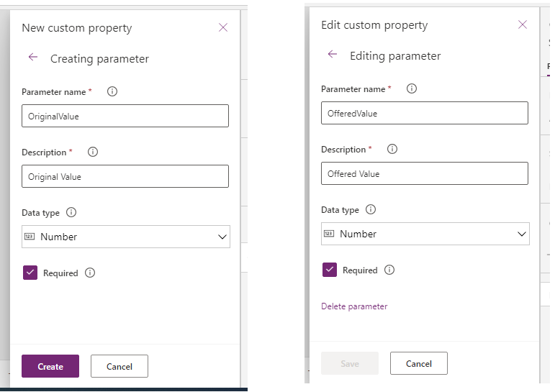Click info icon next to OfferedValue Parameter name
The width and height of the screenshot is (555, 392).
[x=412, y=89]
